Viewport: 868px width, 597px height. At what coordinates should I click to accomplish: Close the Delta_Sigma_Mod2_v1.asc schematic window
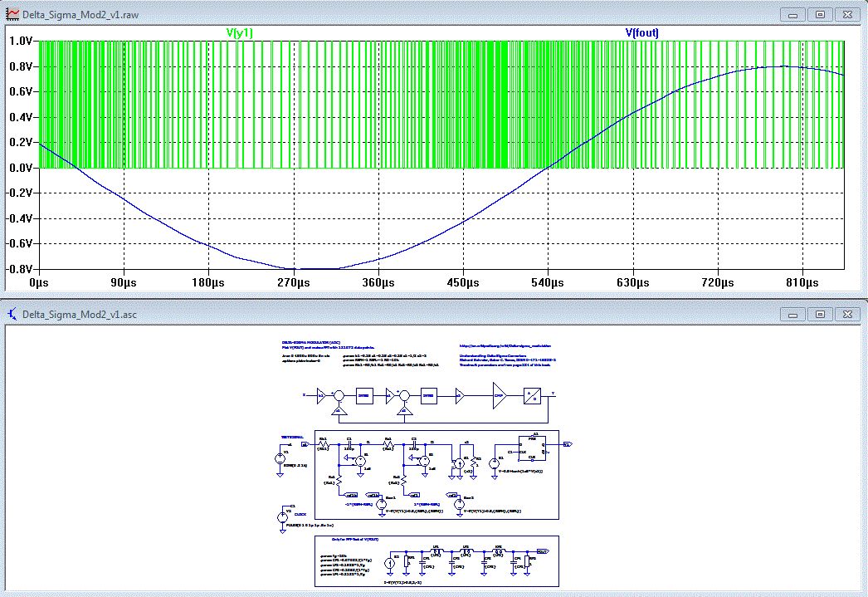[x=847, y=314]
